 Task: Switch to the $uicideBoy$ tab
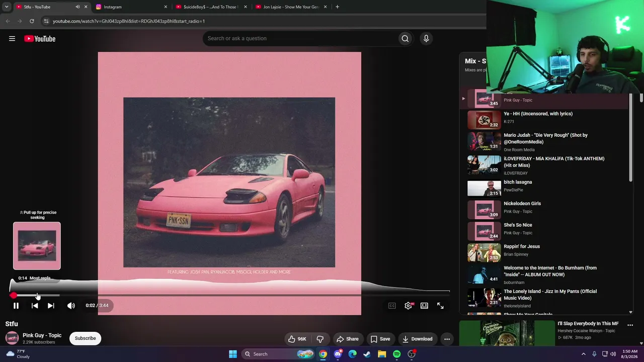click(210, 7)
